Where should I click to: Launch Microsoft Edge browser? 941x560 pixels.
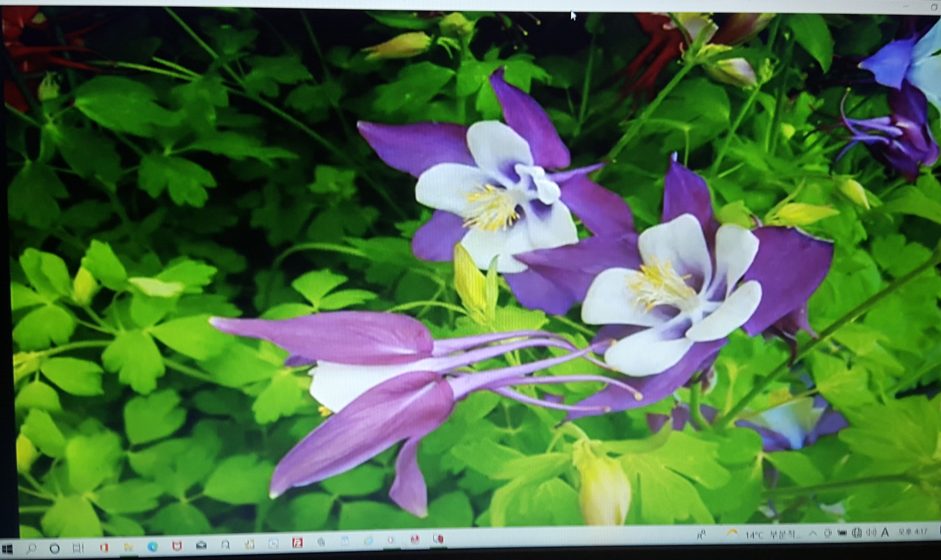pyautogui.click(x=153, y=546)
